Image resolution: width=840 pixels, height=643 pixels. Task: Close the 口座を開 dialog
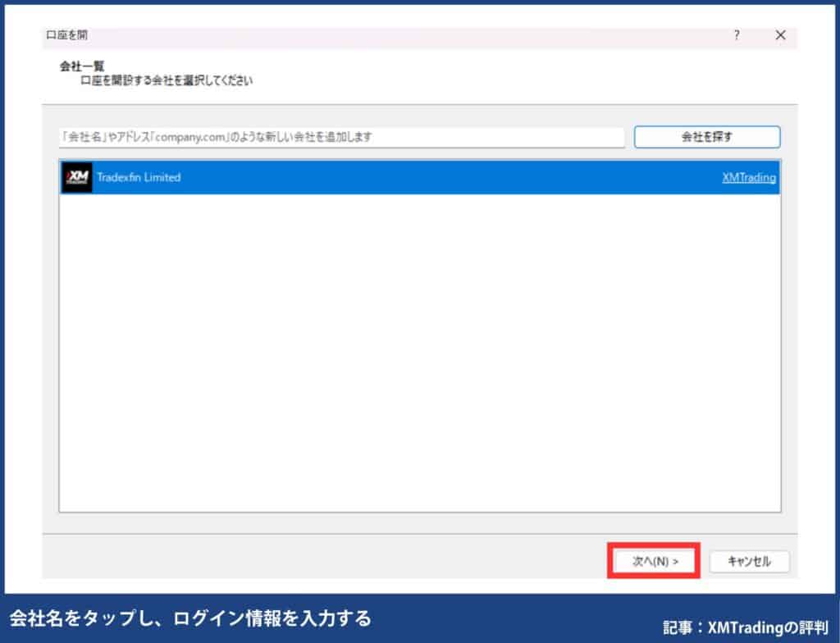click(x=781, y=35)
